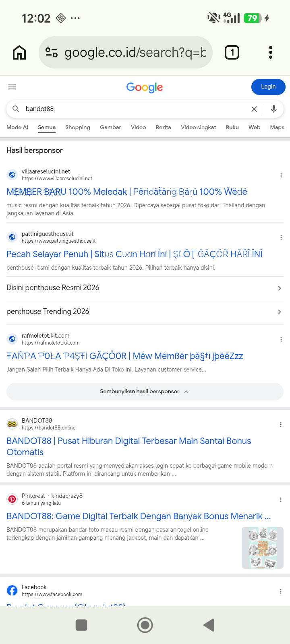The image size is (290, 644).
Task: Expand penthouse Trending 2026 sitelink
Action: [145, 312]
